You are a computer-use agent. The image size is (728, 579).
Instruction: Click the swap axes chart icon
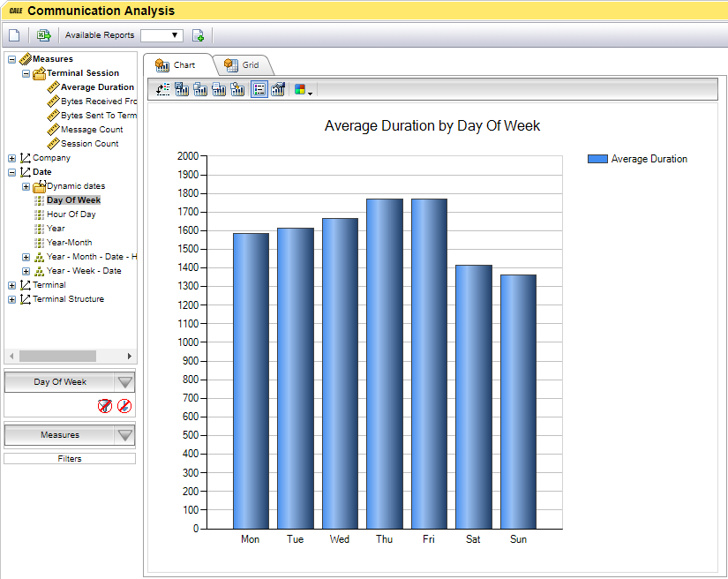pos(163,89)
